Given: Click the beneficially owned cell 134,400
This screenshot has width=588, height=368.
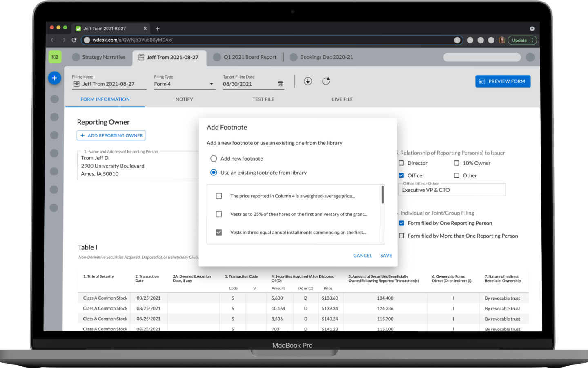Looking at the screenshot, I should coord(385,298).
